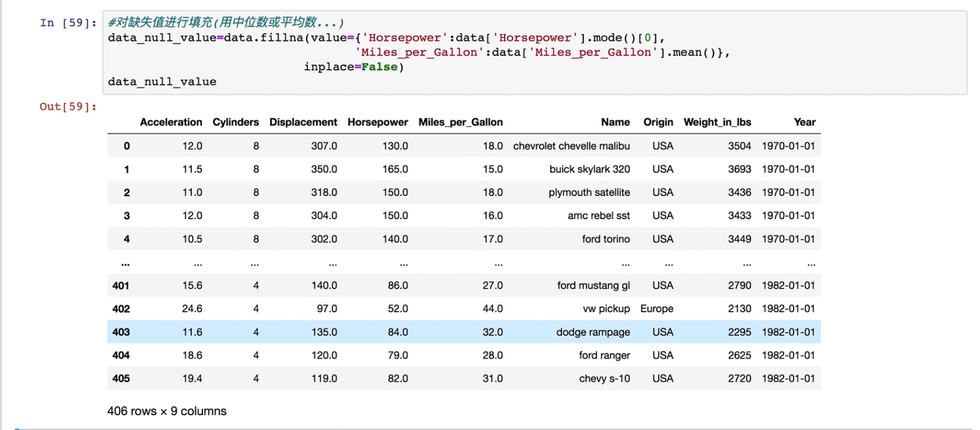The height and width of the screenshot is (430, 980).
Task: Click the highlighted dodge rampage row name
Action: (592, 332)
